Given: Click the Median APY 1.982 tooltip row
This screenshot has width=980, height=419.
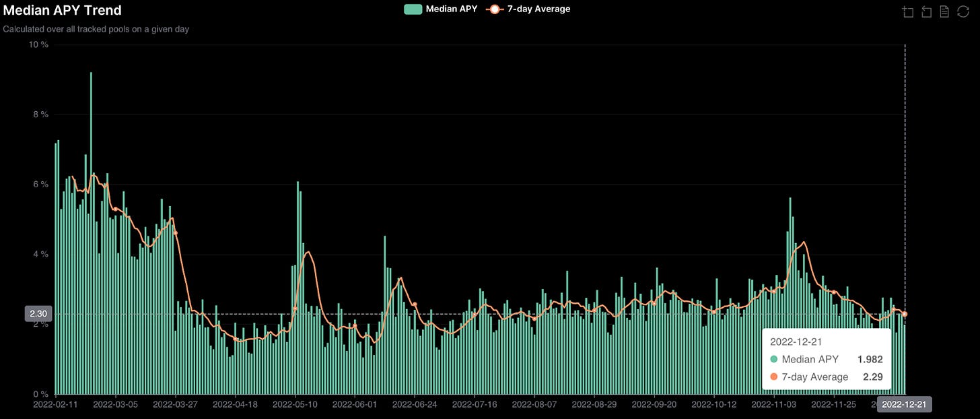Looking at the screenshot, I should pyautogui.click(x=826, y=360).
